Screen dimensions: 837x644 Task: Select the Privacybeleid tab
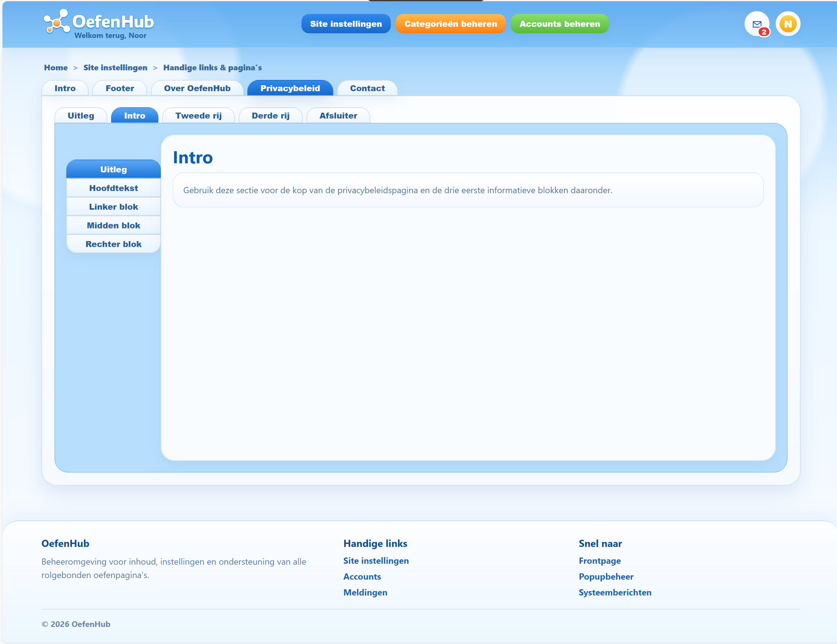coord(290,88)
